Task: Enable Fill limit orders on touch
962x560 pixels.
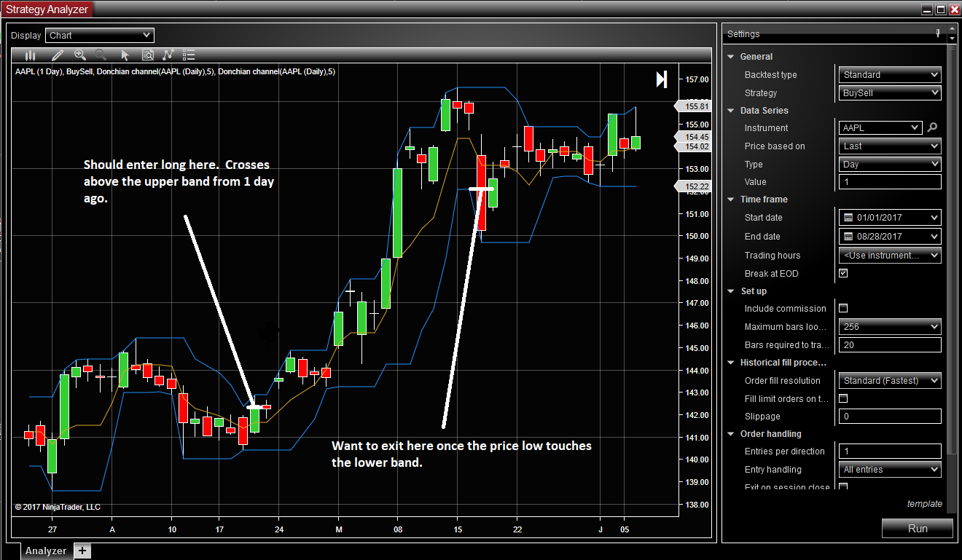Action: [x=844, y=398]
